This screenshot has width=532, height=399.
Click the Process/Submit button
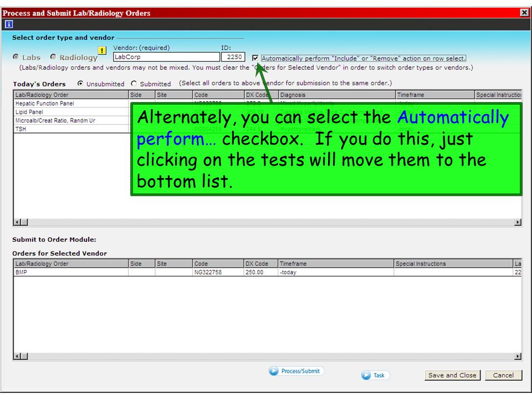point(296,371)
